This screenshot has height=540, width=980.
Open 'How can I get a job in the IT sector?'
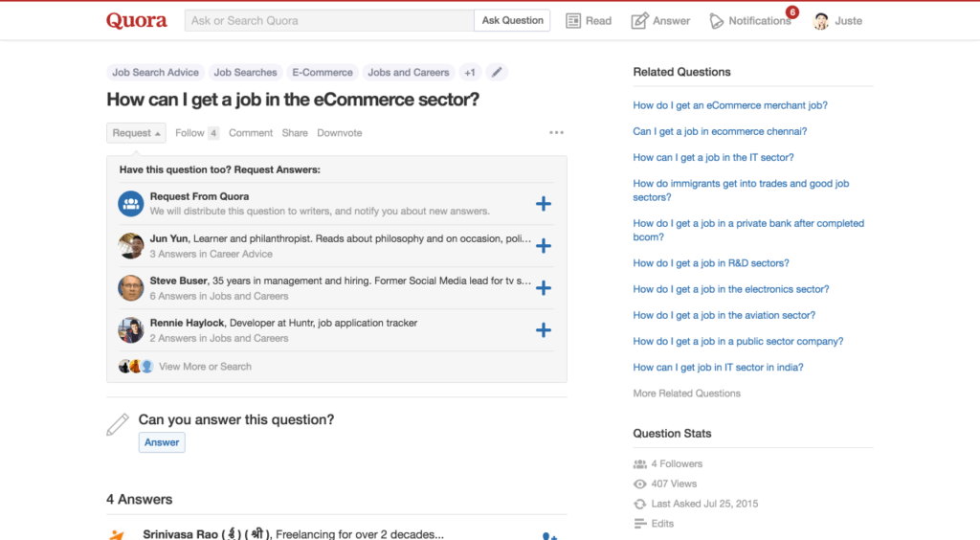[x=713, y=157]
